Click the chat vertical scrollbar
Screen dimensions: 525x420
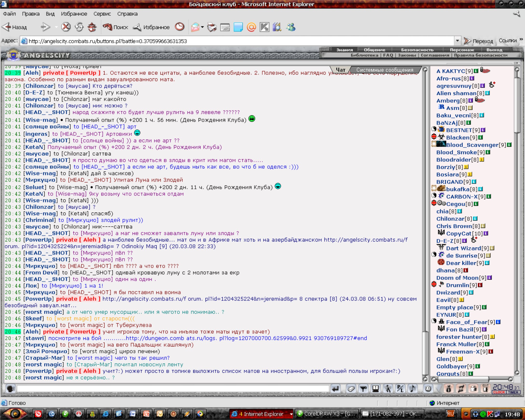[425, 224]
